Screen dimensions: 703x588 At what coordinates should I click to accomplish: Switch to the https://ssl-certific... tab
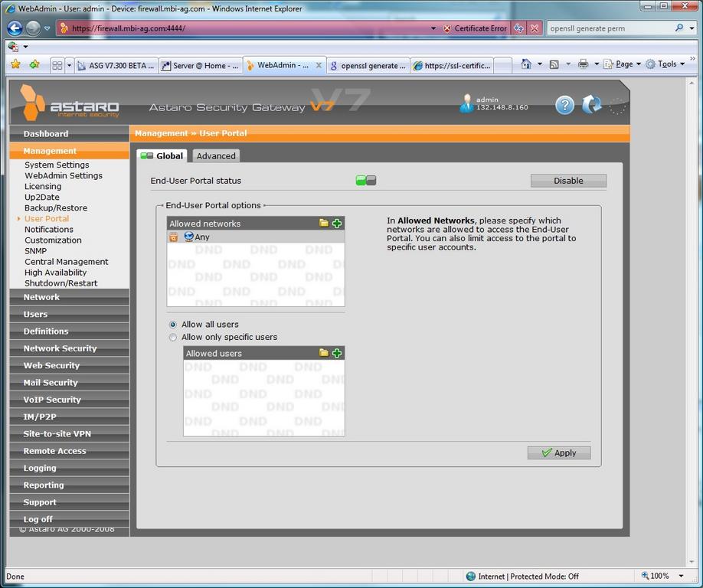[452, 65]
